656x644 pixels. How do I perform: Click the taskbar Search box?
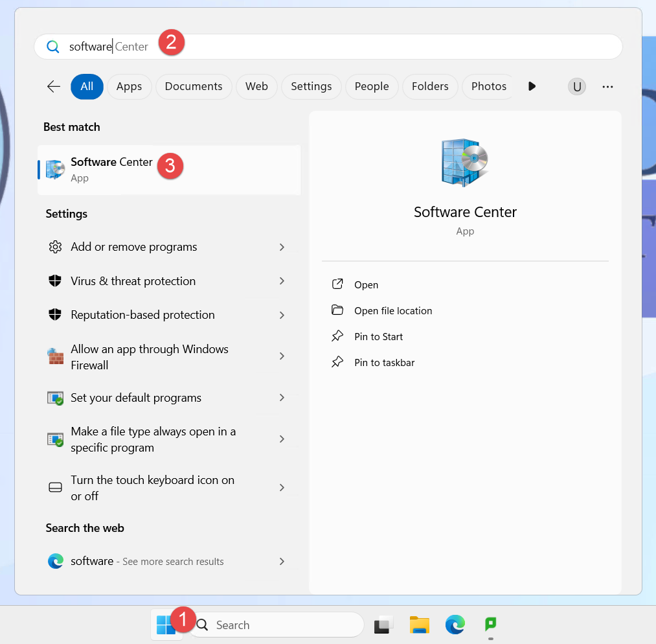277,625
